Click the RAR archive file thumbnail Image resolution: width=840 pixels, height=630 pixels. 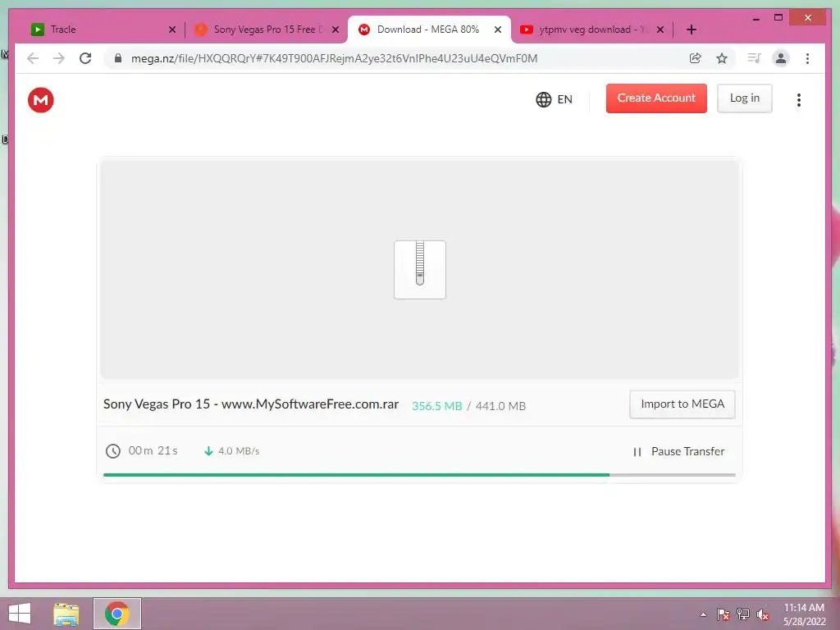(420, 269)
